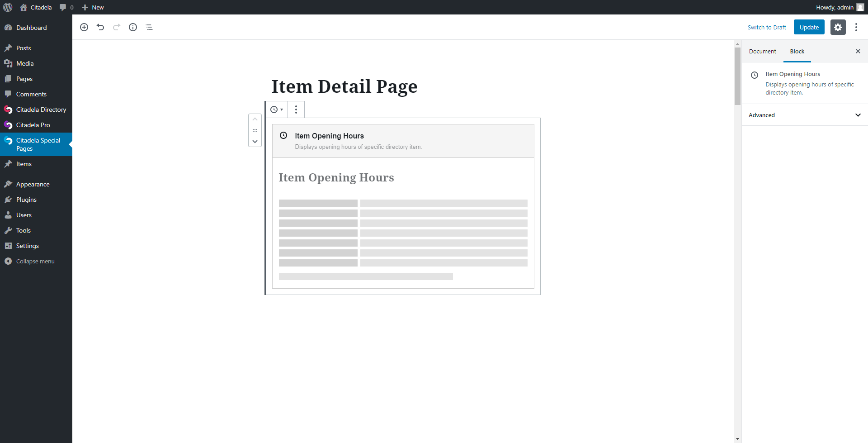
Task: Close the settings sidebar
Action: point(858,51)
